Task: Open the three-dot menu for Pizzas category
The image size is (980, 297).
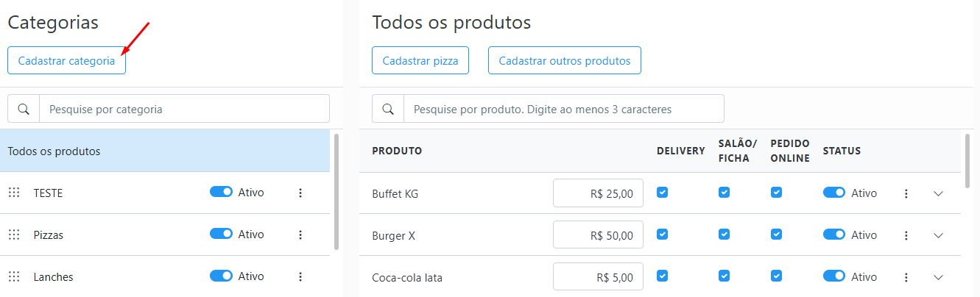Action: (x=300, y=235)
